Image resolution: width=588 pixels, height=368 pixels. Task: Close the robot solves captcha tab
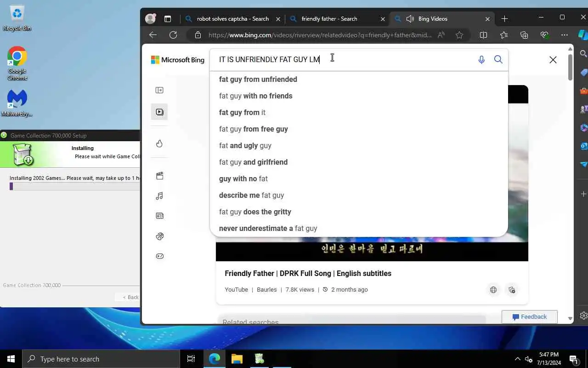tap(278, 19)
